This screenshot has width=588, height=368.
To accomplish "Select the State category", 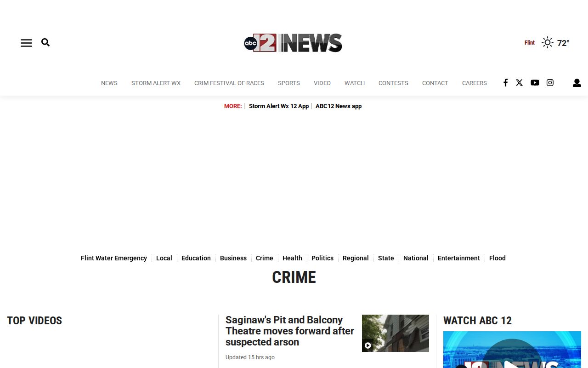I will point(386,258).
